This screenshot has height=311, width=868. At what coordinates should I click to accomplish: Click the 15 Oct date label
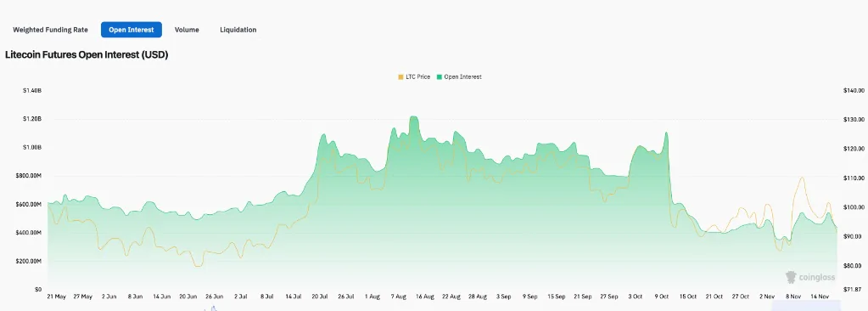point(687,297)
